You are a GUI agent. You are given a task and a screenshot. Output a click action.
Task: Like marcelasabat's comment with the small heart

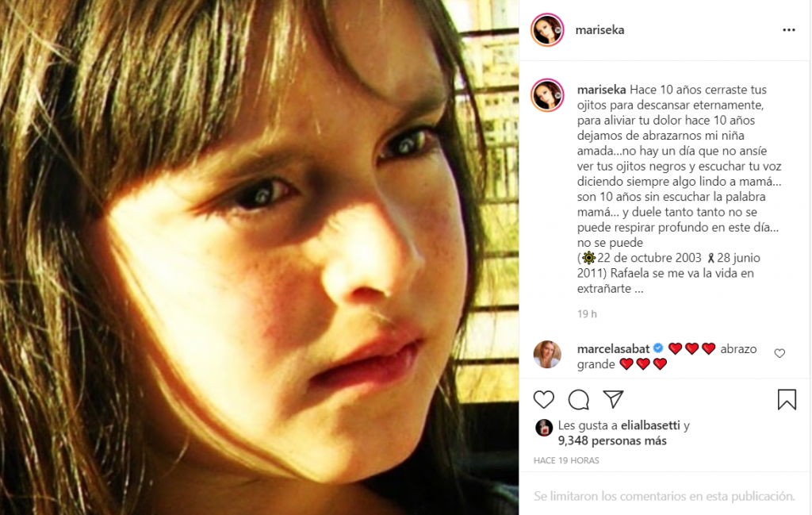[779, 353]
